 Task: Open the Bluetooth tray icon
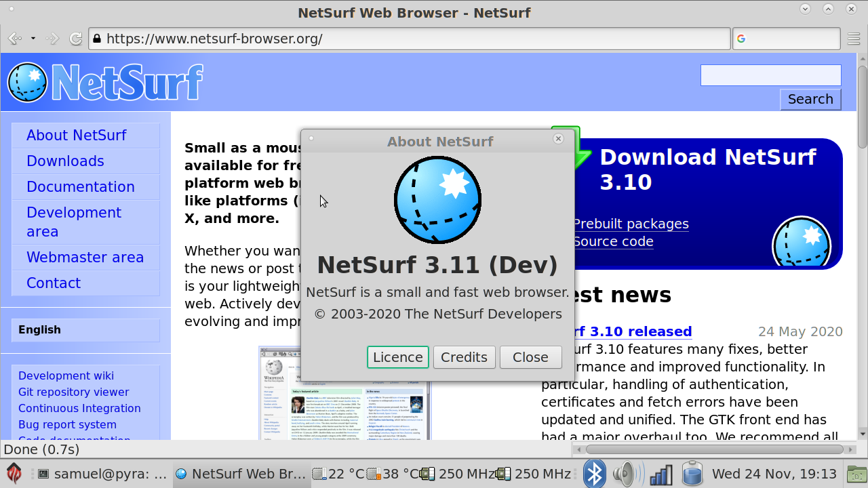click(595, 474)
